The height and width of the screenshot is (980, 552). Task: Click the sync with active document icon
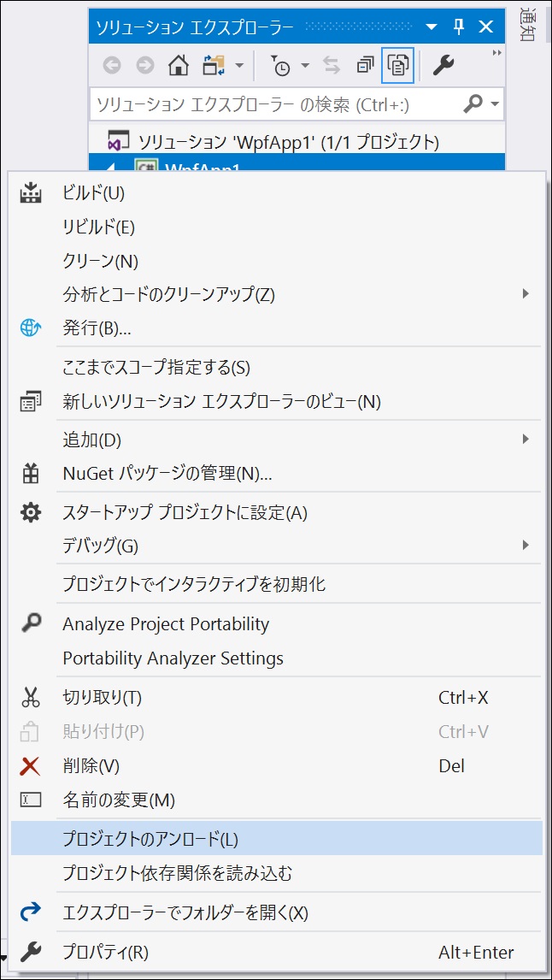331,65
